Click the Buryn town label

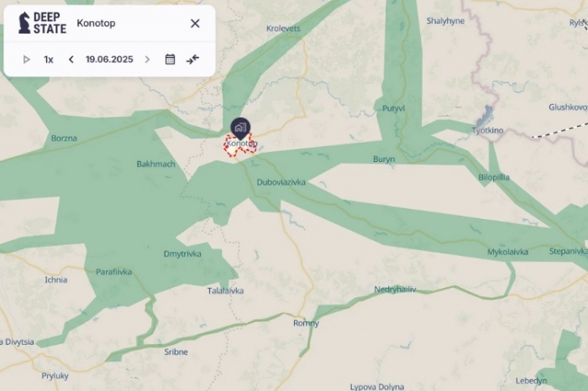point(384,159)
